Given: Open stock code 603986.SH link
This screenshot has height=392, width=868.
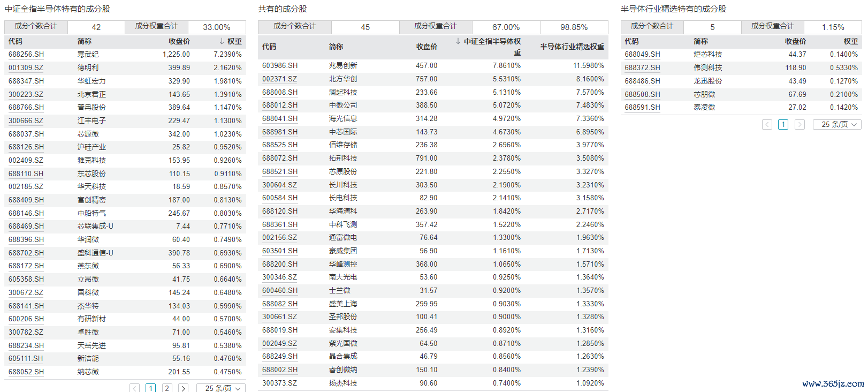Looking at the screenshot, I should (x=280, y=65).
